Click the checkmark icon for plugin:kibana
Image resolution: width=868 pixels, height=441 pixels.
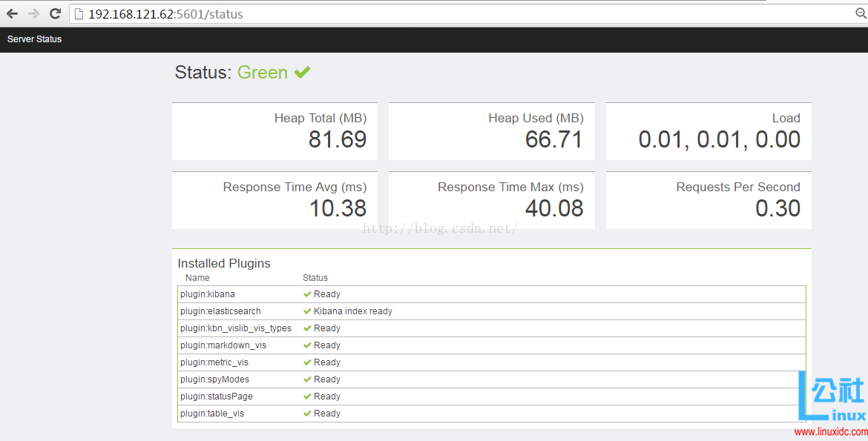tap(307, 294)
